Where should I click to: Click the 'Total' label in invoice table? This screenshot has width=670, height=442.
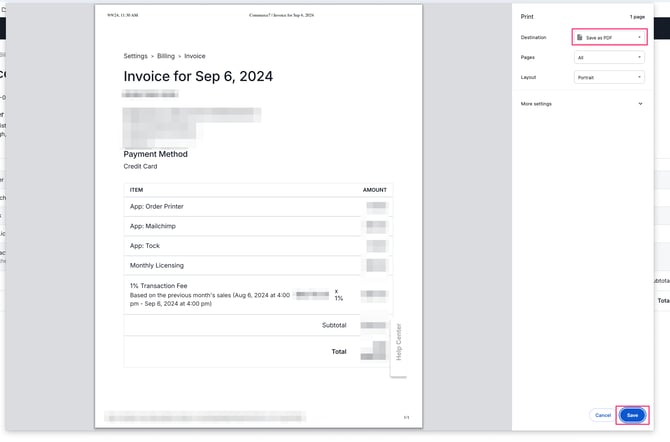(339, 351)
